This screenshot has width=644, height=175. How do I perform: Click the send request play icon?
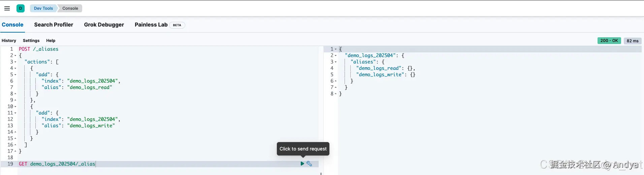(302, 164)
